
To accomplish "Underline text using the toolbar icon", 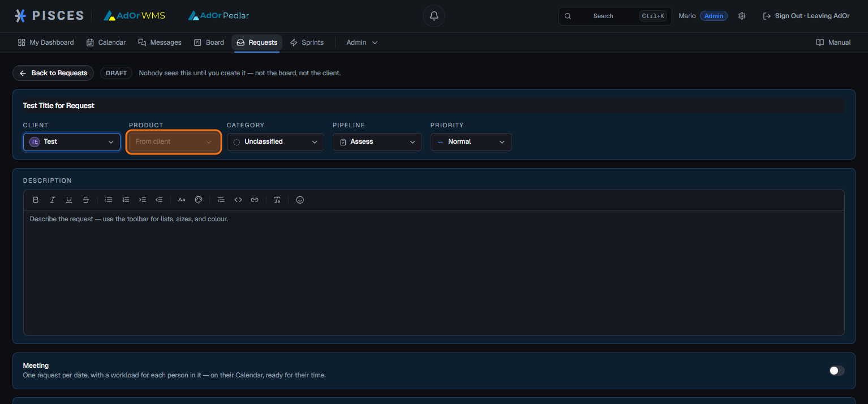I will click(69, 200).
